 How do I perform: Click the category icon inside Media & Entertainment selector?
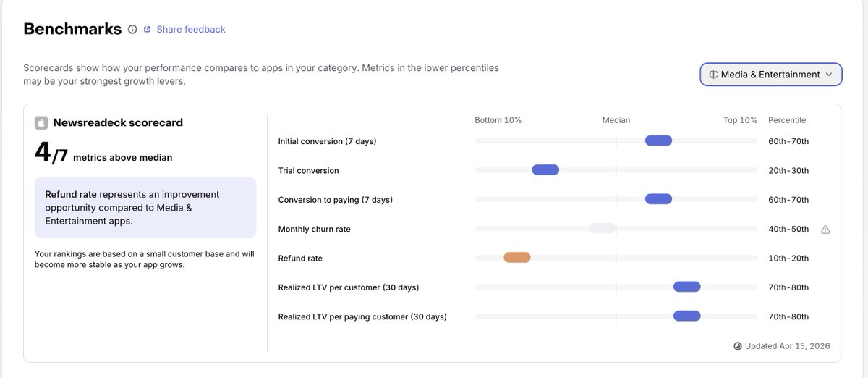(713, 75)
